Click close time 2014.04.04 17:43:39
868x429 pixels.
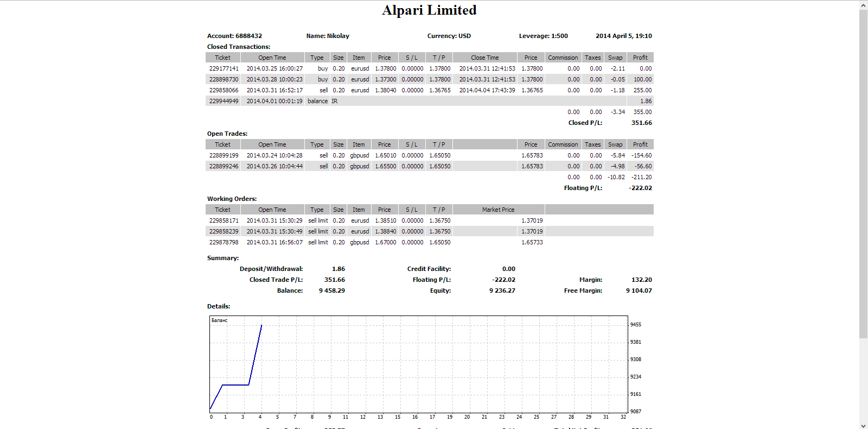(487, 90)
